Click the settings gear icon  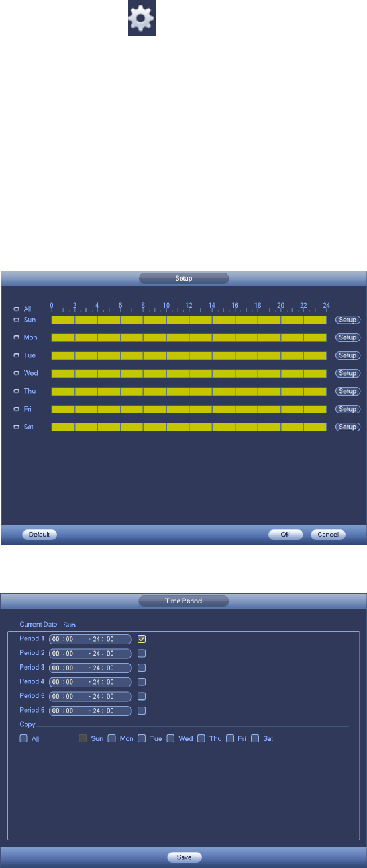(x=142, y=22)
